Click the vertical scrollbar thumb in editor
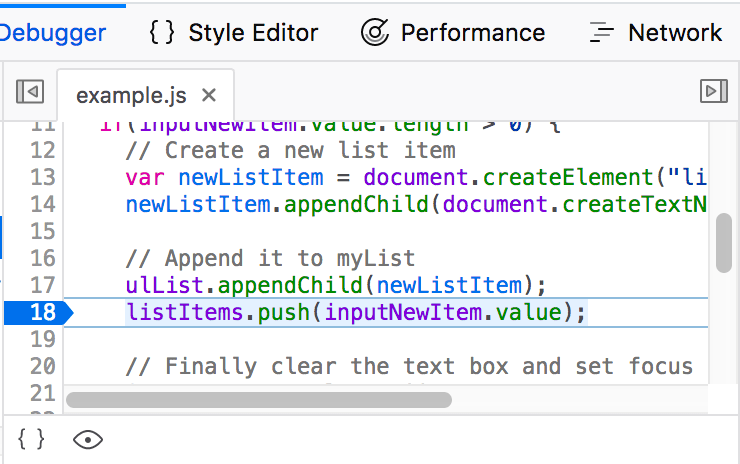The width and height of the screenshot is (740, 464). [724, 243]
